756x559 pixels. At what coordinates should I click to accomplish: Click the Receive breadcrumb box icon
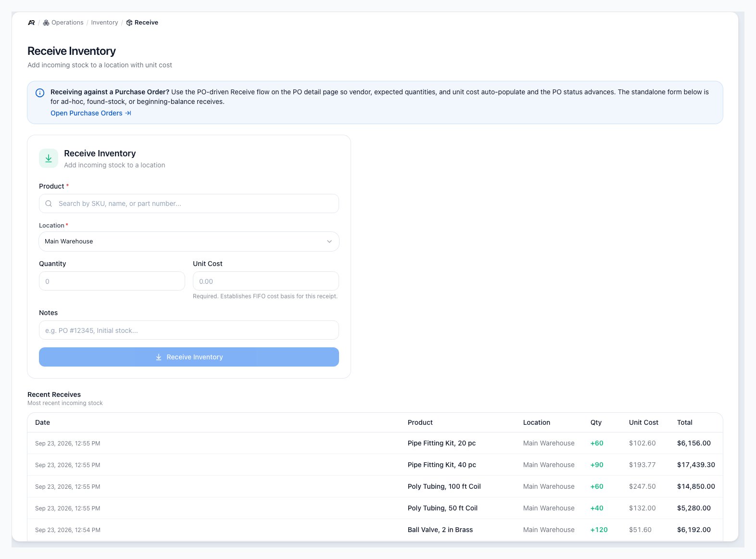[129, 23]
